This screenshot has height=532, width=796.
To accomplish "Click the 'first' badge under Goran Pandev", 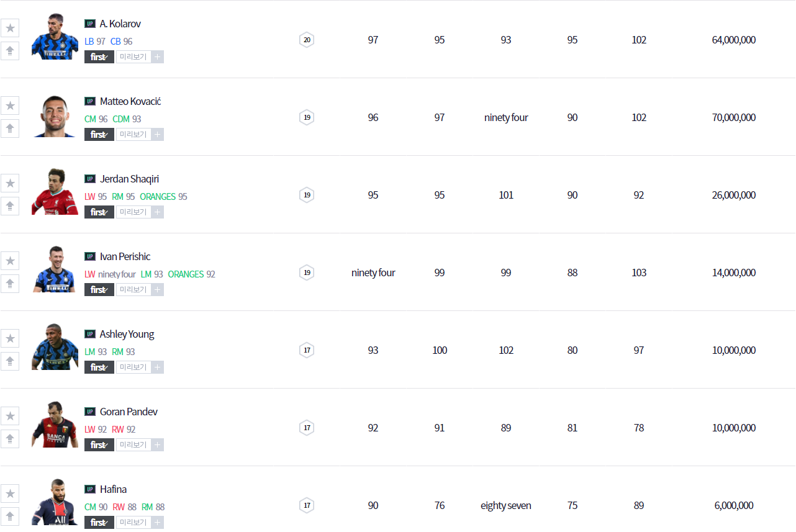I will pos(99,445).
